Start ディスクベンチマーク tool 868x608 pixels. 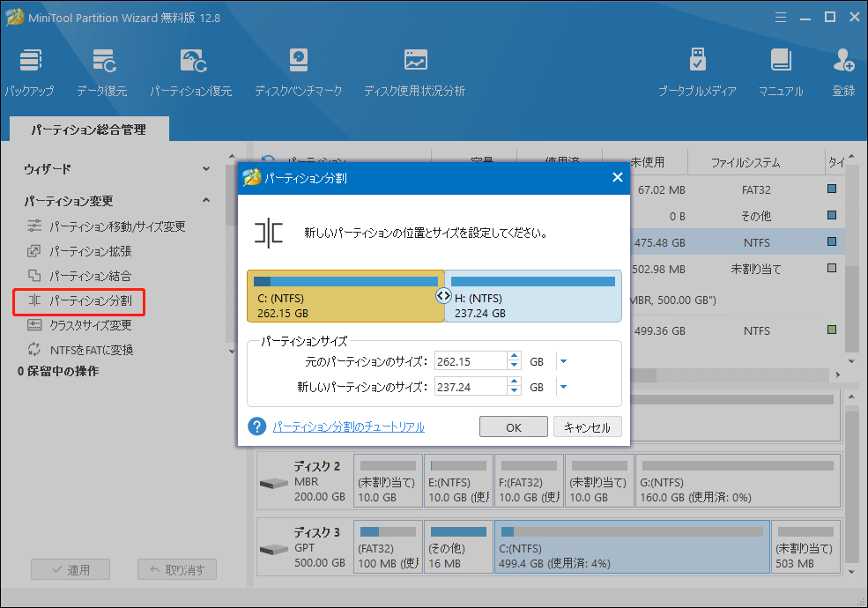click(299, 72)
